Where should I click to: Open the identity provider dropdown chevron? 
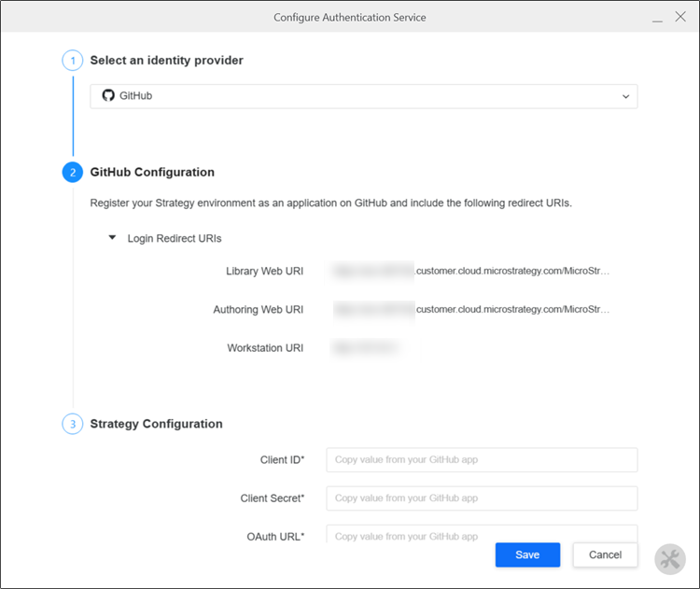point(625,96)
